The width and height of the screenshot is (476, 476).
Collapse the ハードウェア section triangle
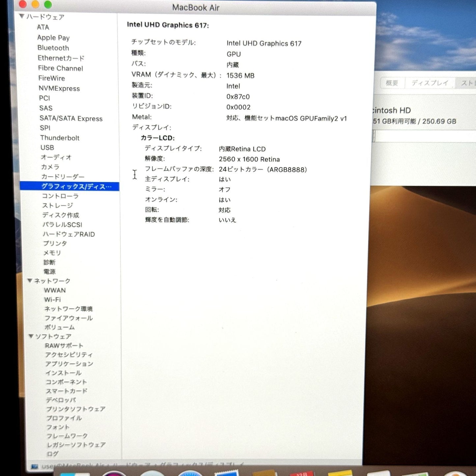pyautogui.click(x=22, y=16)
